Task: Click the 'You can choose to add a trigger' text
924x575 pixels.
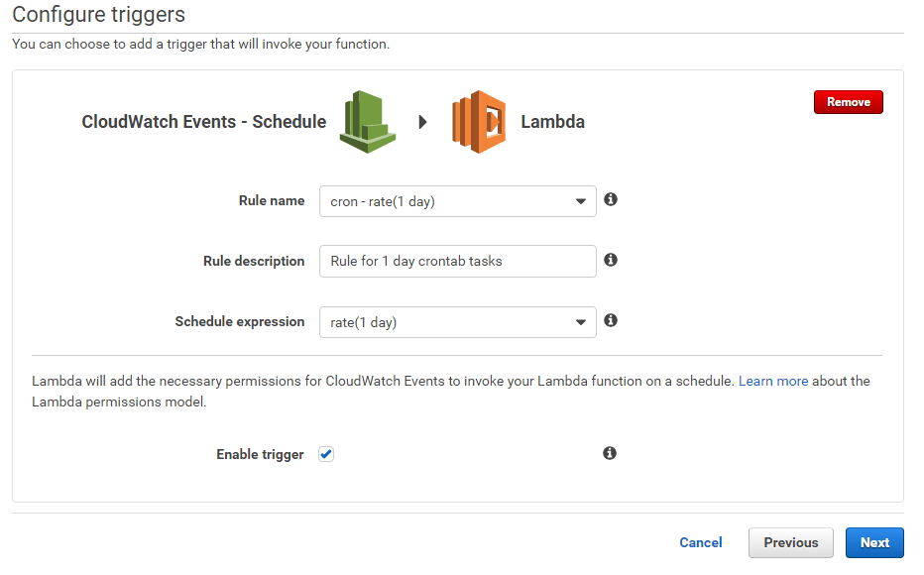Action: (201, 45)
